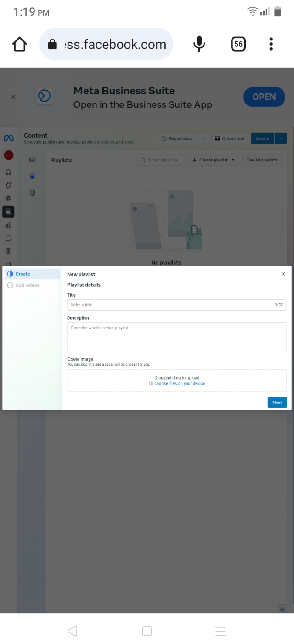Click the Create reel button
This screenshot has height=644, width=294.
230,138
